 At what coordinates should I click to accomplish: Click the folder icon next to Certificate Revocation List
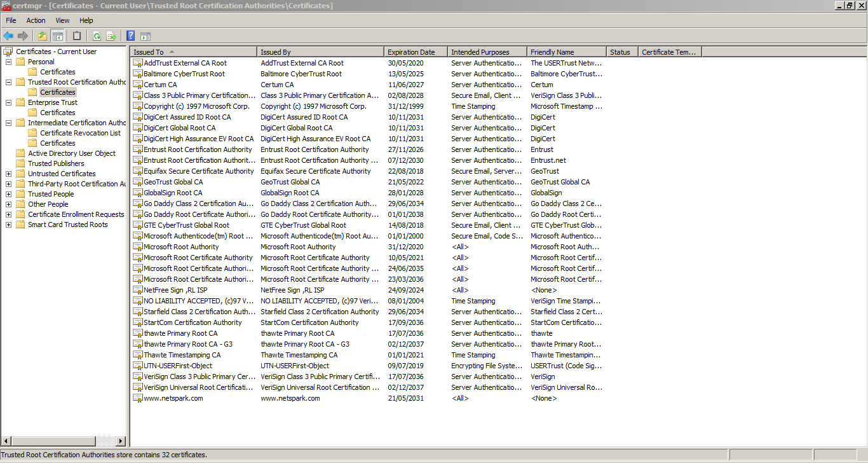click(32, 133)
